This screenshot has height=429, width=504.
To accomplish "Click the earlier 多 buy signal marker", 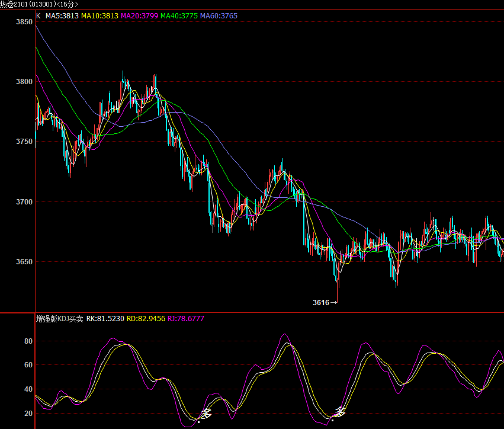I will click(x=206, y=414).
